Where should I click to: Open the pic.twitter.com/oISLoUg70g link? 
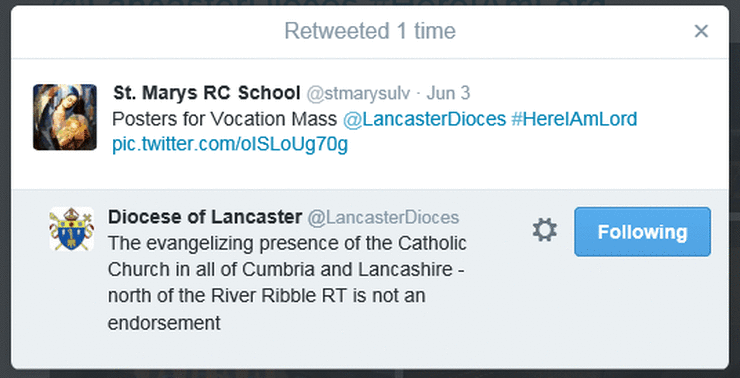point(230,145)
